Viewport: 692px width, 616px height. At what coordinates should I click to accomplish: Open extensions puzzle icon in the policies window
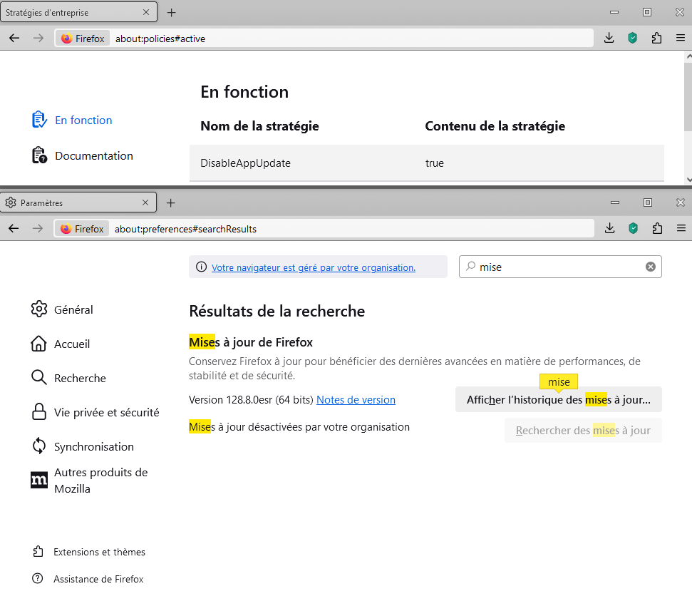(656, 38)
